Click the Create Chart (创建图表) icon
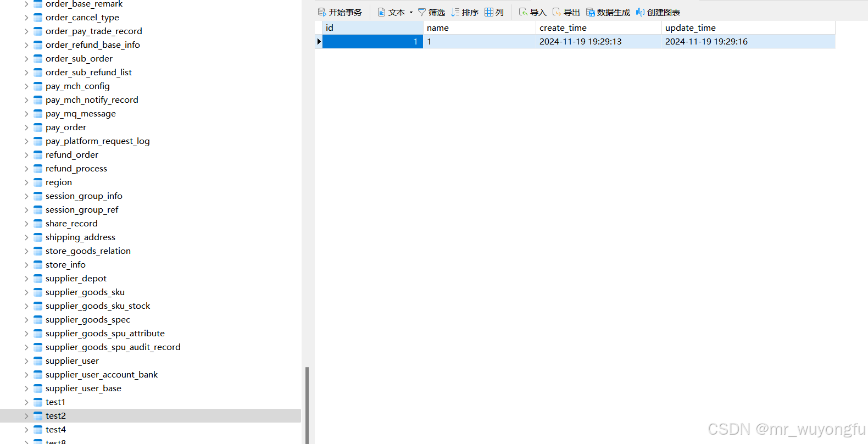 (x=640, y=12)
